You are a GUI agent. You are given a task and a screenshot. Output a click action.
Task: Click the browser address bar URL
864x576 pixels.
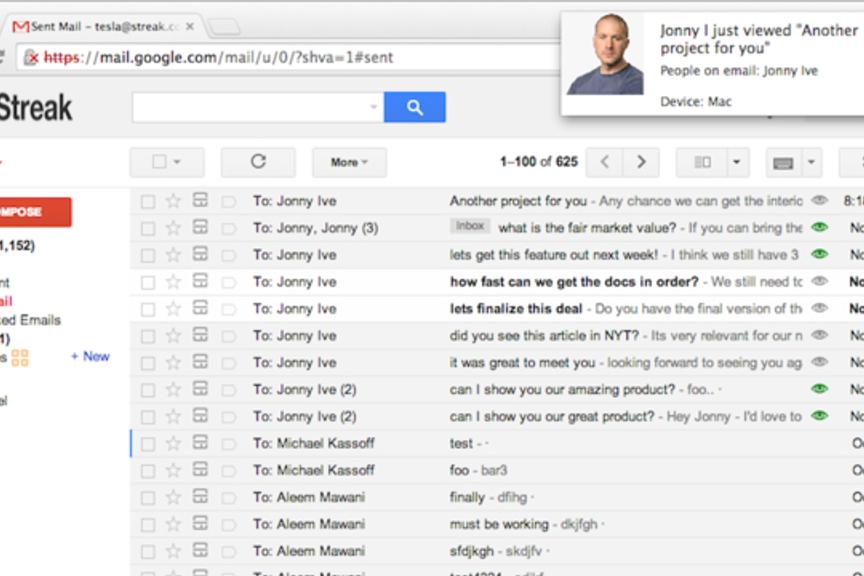[218, 57]
